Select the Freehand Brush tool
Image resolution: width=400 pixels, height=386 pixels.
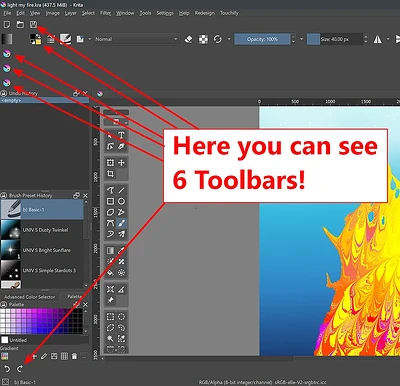(x=121, y=223)
